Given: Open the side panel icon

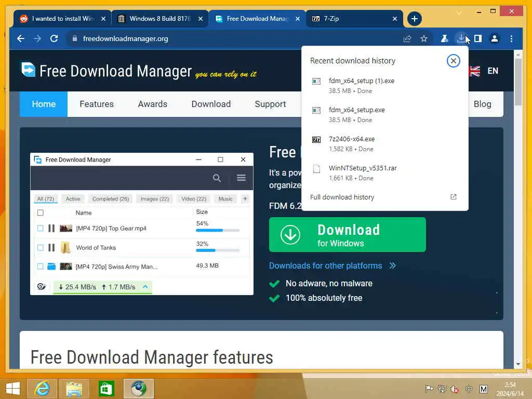Looking at the screenshot, I should [x=478, y=38].
